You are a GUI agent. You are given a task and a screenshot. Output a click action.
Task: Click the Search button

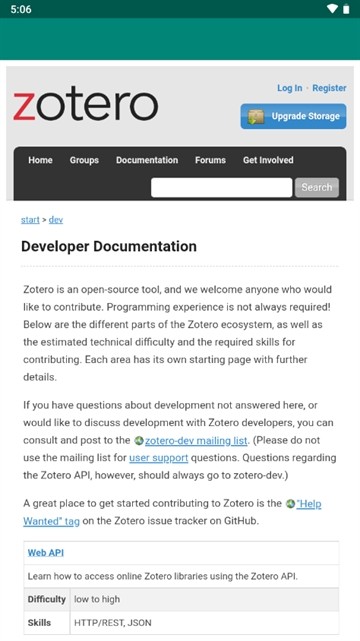click(x=317, y=188)
